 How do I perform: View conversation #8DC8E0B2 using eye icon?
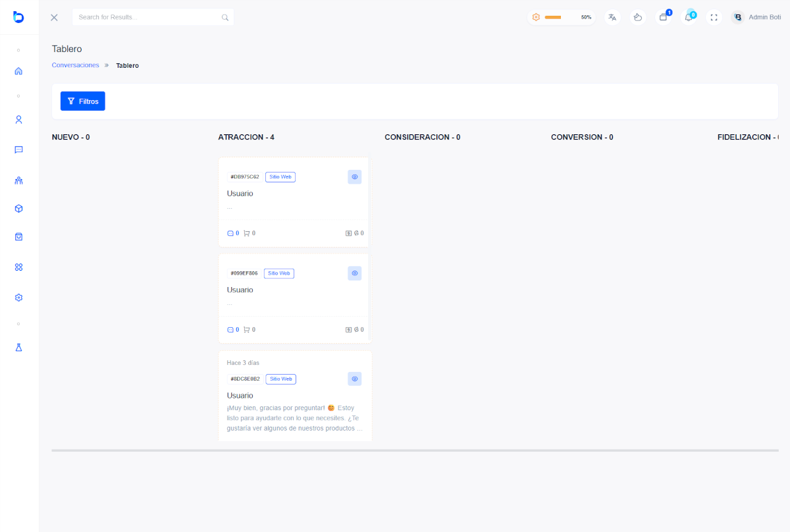[354, 379]
